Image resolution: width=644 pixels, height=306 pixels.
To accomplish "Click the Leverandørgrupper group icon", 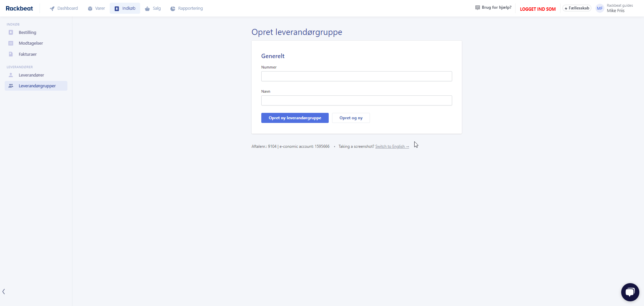I will click(11, 86).
